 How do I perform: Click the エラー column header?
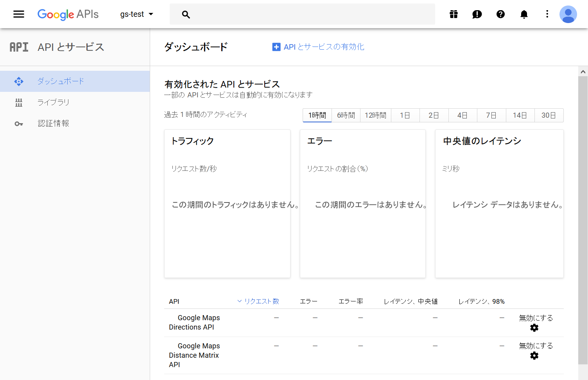[x=308, y=301]
